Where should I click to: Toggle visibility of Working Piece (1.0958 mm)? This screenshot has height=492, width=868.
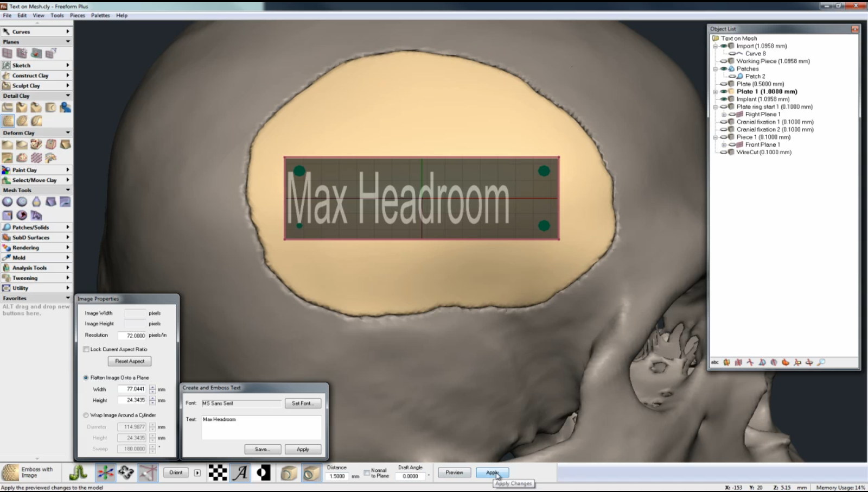click(x=724, y=61)
